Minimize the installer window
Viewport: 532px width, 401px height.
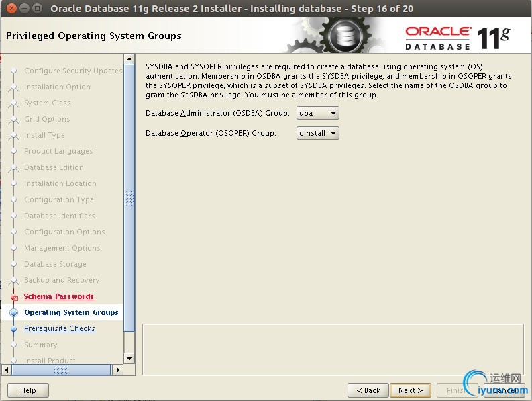tap(24, 8)
